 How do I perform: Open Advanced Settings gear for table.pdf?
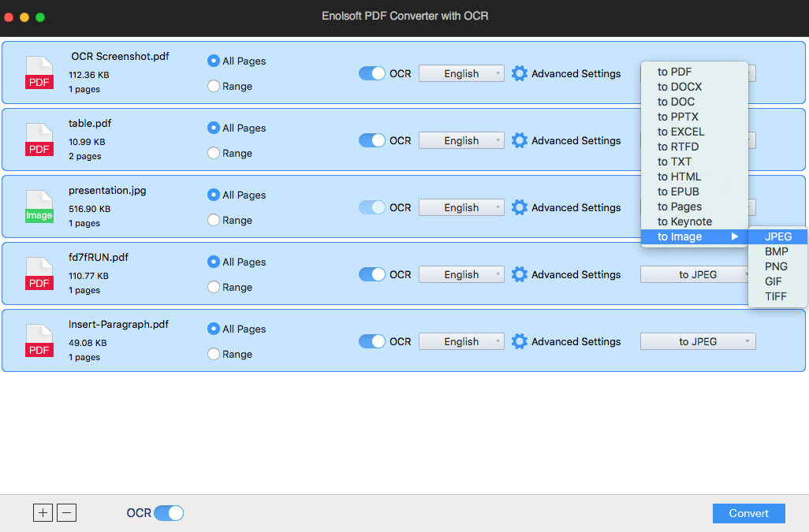point(519,140)
